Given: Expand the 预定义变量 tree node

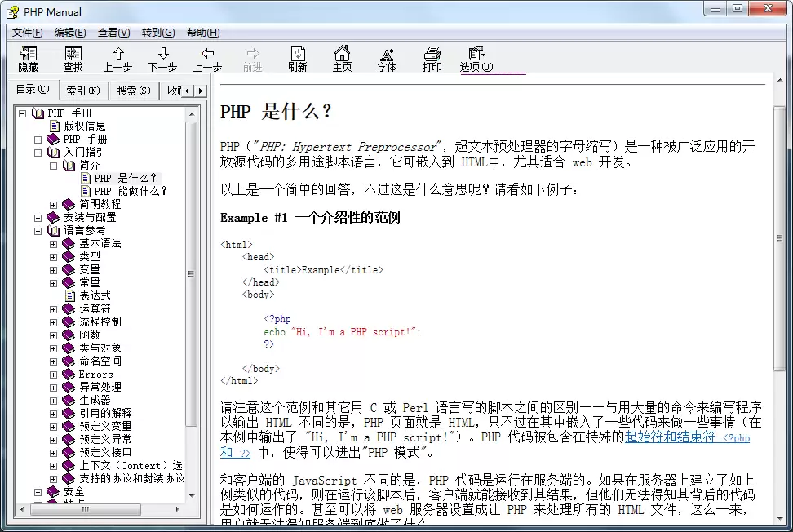Looking at the screenshot, I should 53,426.
